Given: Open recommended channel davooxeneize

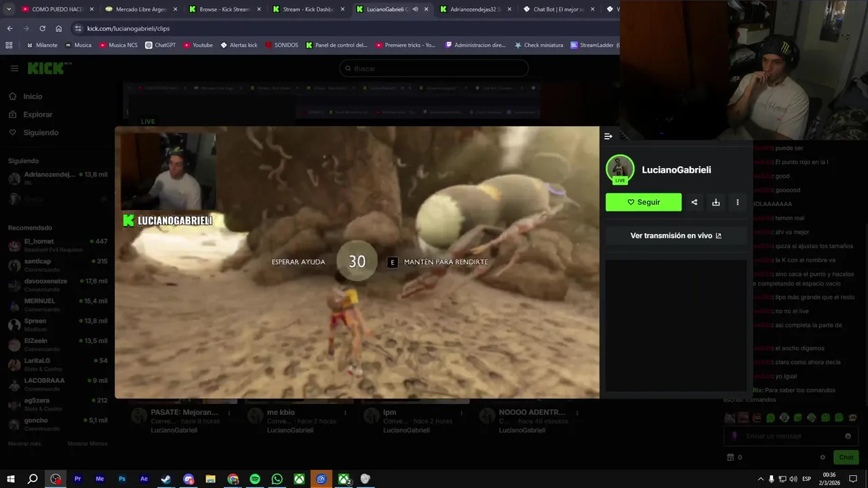Looking at the screenshot, I should [58, 285].
